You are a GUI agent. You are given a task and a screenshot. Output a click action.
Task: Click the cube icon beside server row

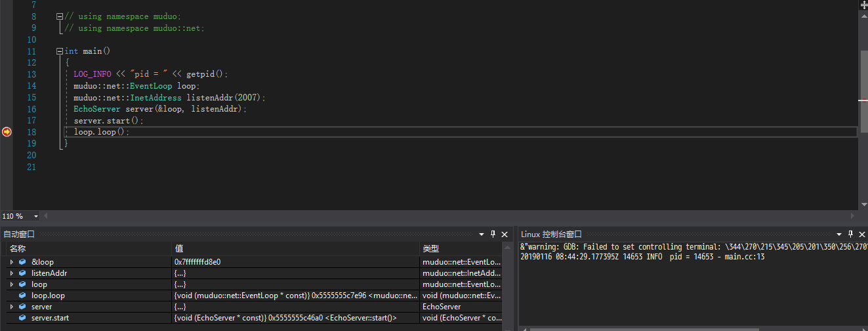(22, 307)
